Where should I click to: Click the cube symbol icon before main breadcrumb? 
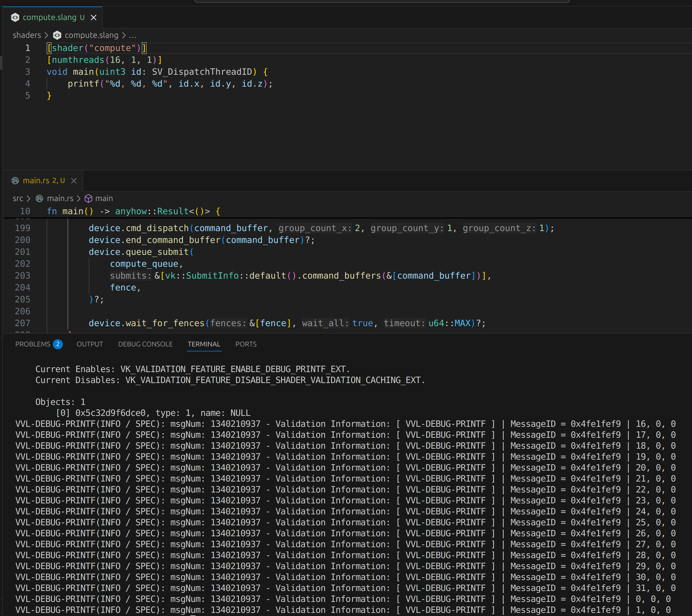click(88, 198)
